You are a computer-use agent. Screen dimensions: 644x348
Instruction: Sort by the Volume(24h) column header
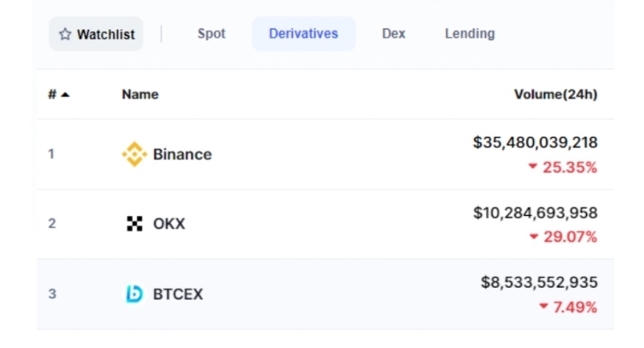[555, 94]
